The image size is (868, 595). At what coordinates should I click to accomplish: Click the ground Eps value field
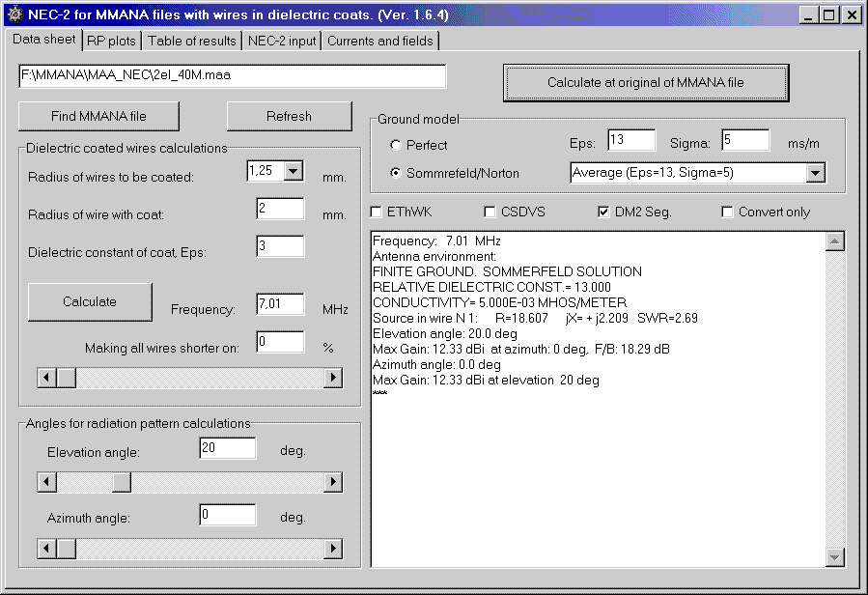(x=631, y=141)
